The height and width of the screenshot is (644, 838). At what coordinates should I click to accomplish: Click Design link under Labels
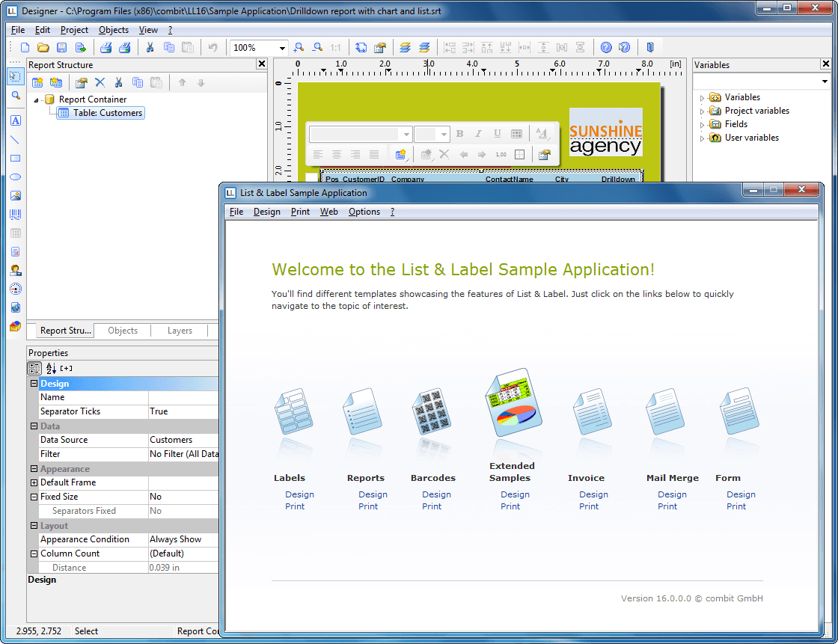point(299,495)
